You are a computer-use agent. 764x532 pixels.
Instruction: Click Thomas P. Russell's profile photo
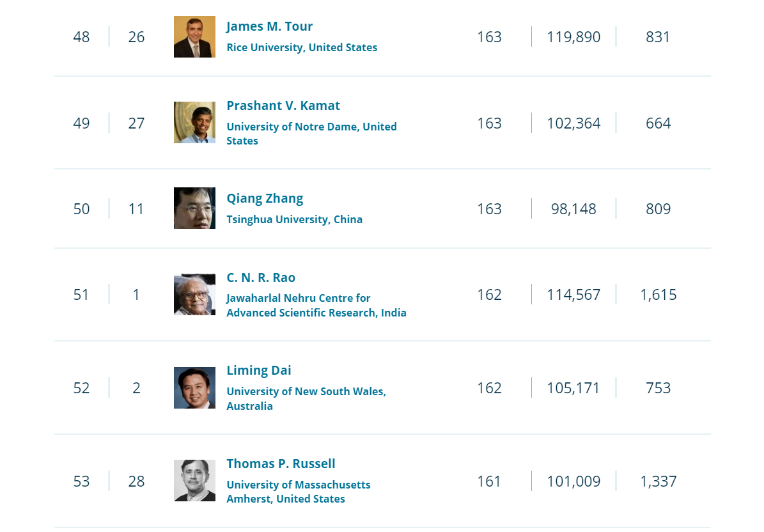(x=194, y=480)
